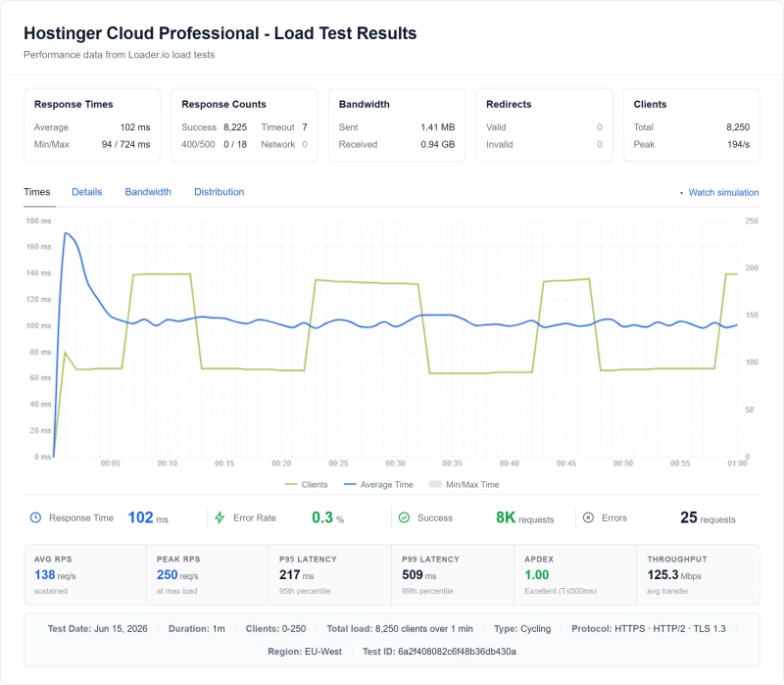This screenshot has height=685, width=784.
Task: Click the green checkmark Success icon
Action: [x=404, y=517]
